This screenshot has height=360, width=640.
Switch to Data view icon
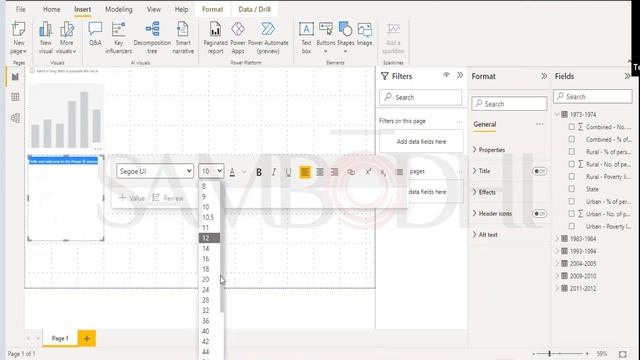15,97
